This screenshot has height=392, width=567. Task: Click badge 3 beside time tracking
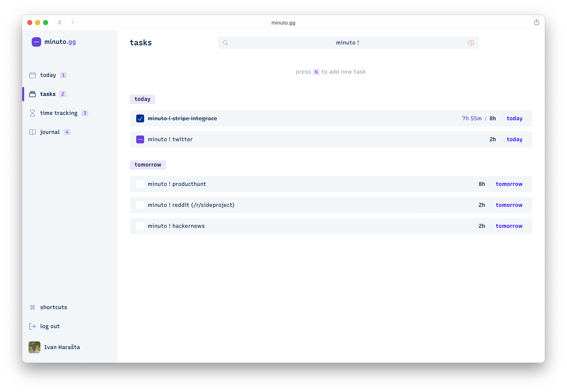85,113
